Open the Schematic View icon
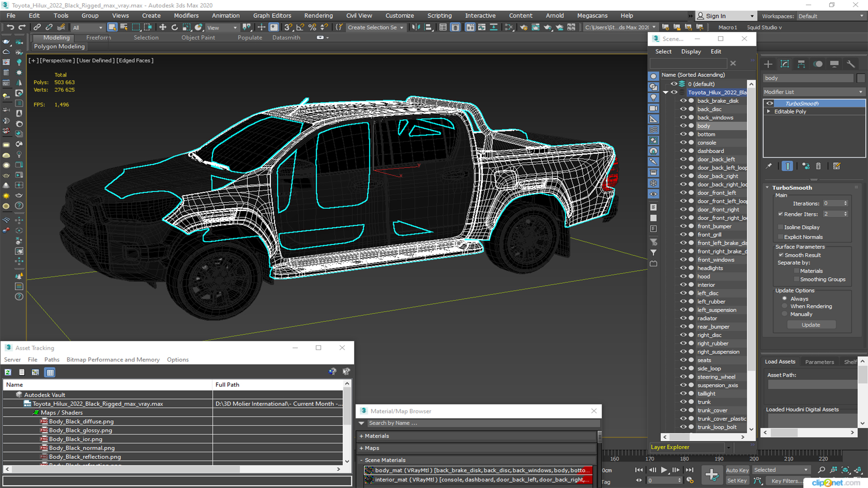The width and height of the screenshot is (868, 488). [509, 28]
